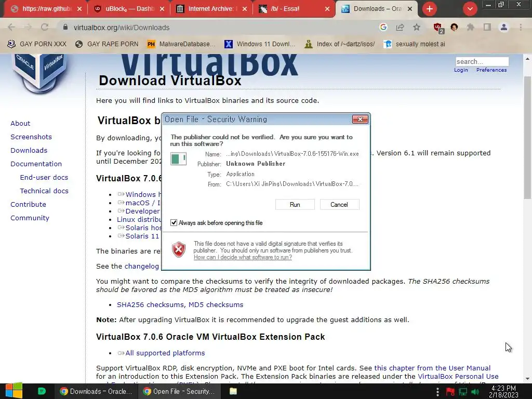Viewport: 532px width, 399px height.
Task: Reload the page with the refresh icon
Action: click(x=45, y=28)
